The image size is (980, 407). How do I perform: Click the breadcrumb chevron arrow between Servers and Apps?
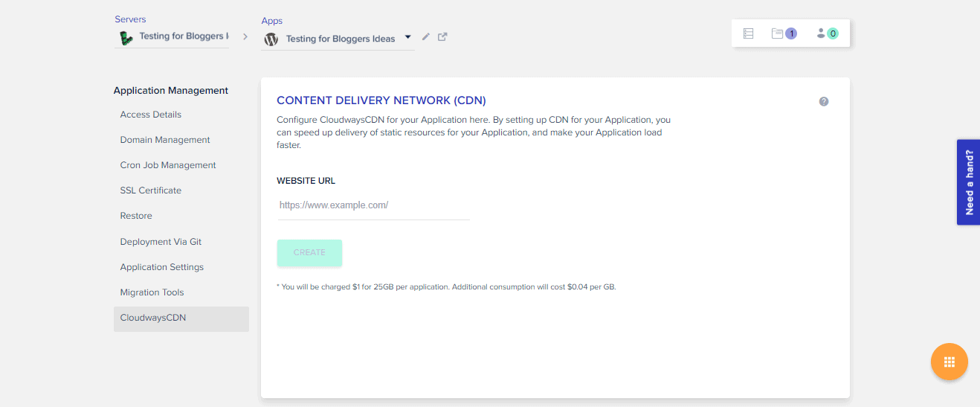(x=245, y=36)
